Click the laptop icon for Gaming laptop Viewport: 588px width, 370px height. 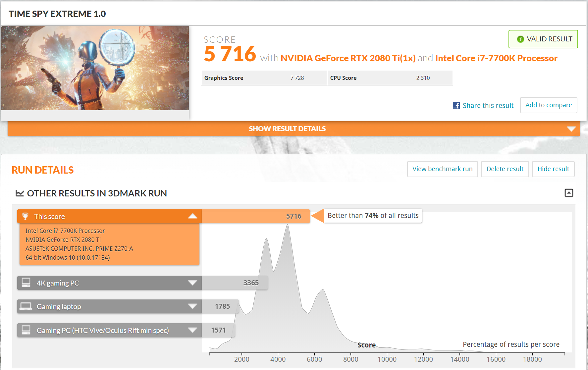point(26,306)
